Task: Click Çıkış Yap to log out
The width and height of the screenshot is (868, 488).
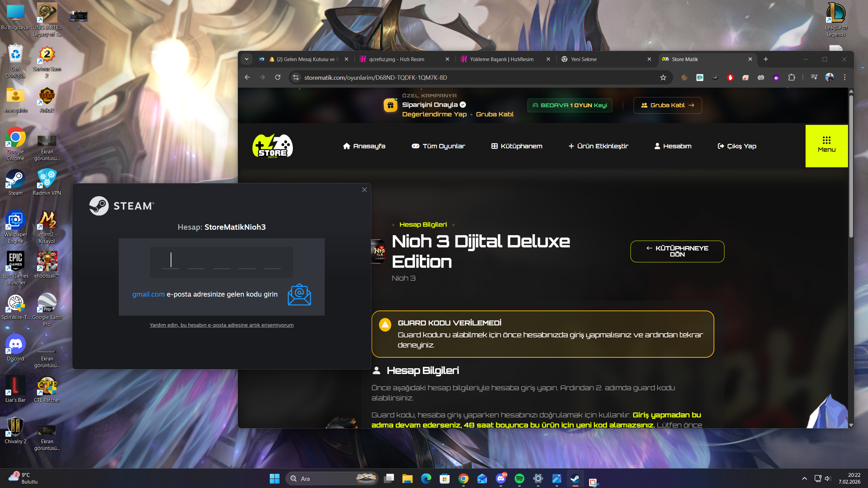Action: click(737, 146)
